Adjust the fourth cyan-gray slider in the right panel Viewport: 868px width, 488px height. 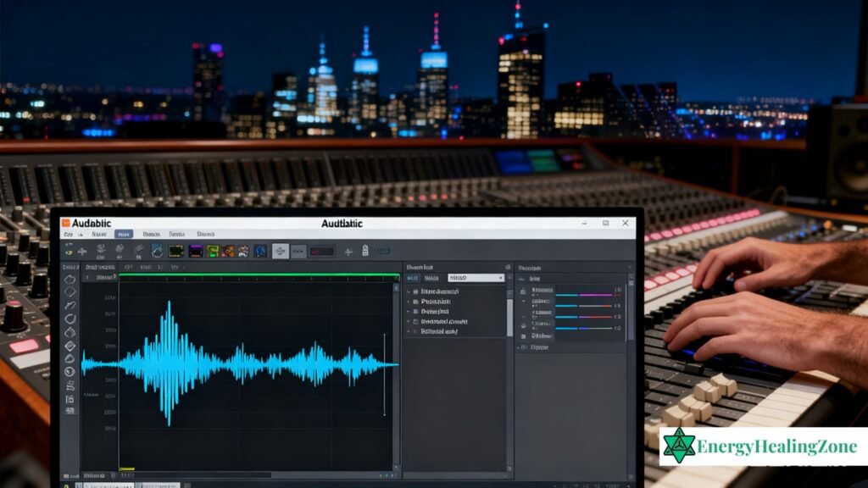click(583, 328)
